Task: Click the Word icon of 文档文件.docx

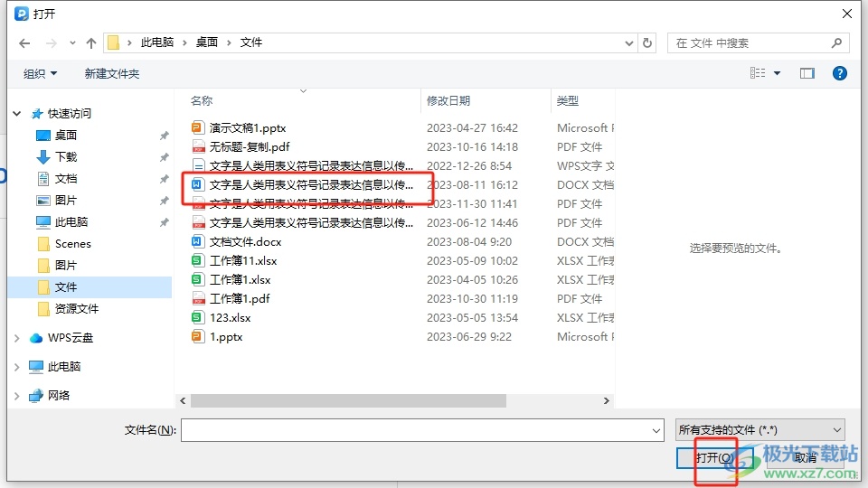Action: pos(198,242)
